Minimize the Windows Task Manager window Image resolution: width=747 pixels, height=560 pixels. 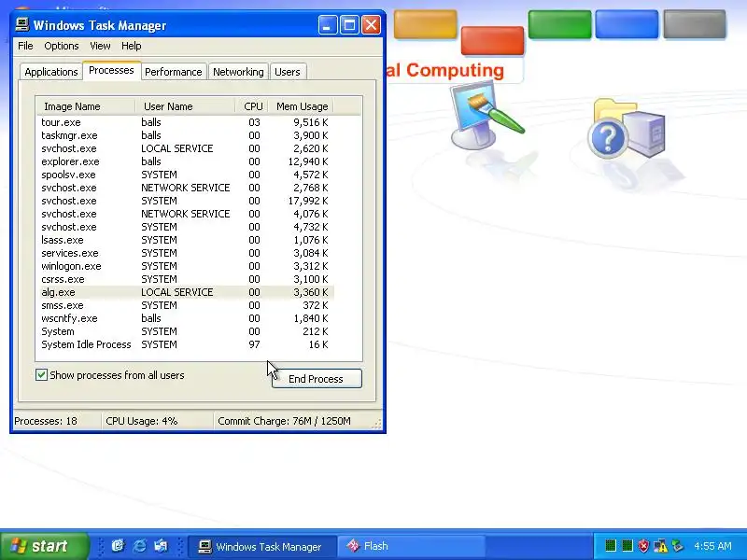[x=328, y=25]
